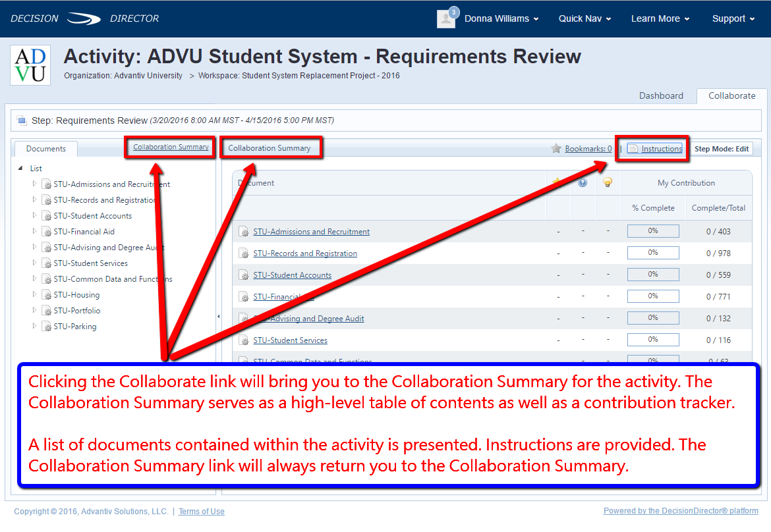The width and height of the screenshot is (771, 532).
Task: Click the lightbulb column header icon
Action: [x=608, y=183]
